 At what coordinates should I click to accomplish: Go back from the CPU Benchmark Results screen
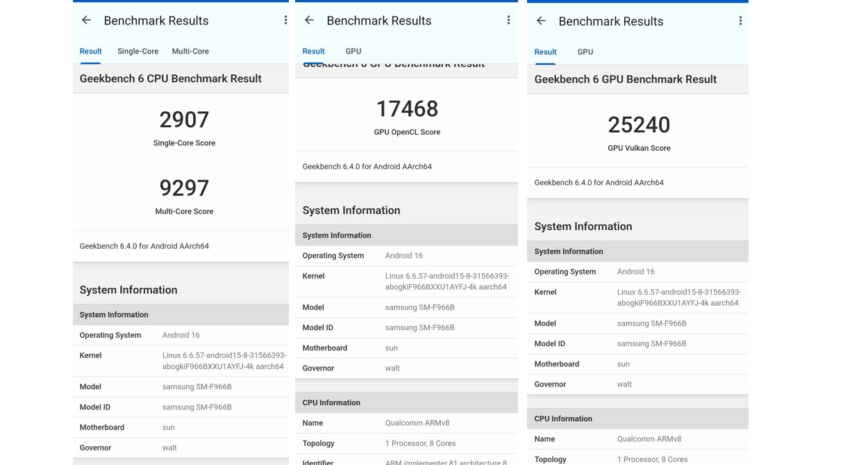[x=86, y=20]
